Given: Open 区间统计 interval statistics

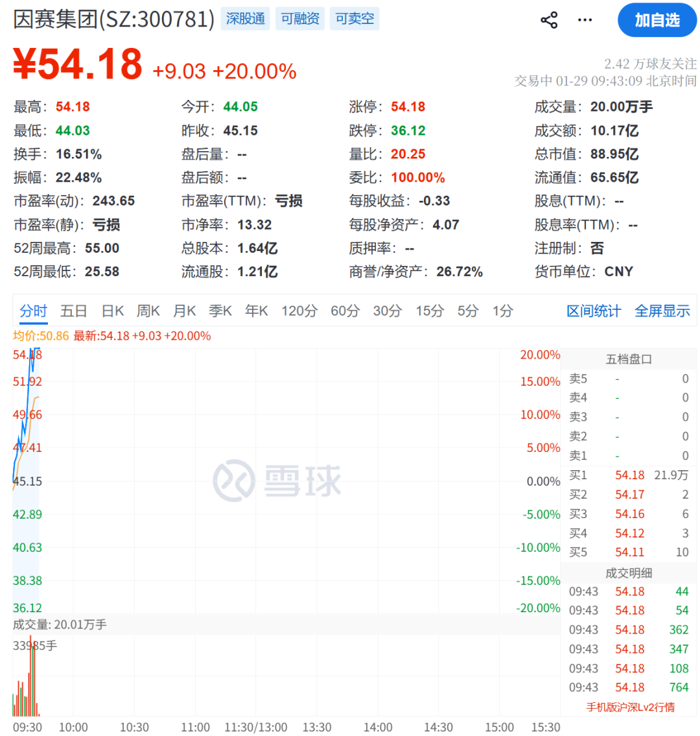Looking at the screenshot, I should tap(593, 311).
